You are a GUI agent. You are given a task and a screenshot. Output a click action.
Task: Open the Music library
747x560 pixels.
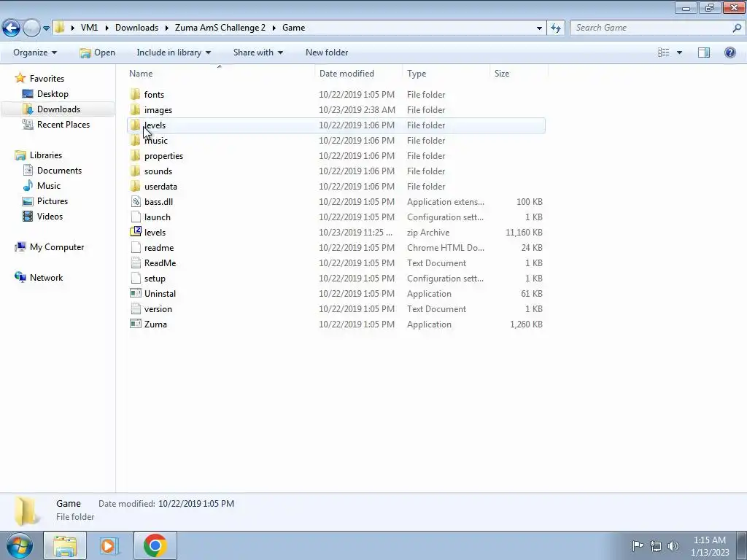[x=49, y=186]
